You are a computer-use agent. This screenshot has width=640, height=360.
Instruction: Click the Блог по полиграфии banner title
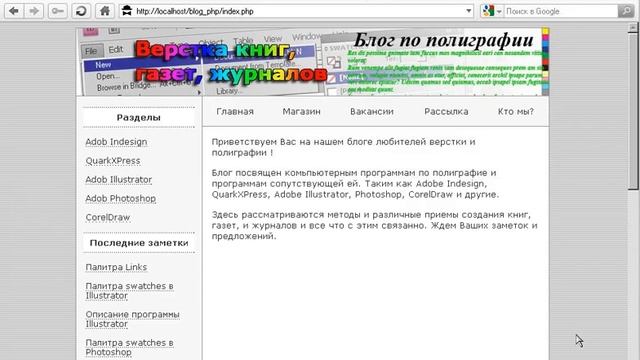click(444, 40)
